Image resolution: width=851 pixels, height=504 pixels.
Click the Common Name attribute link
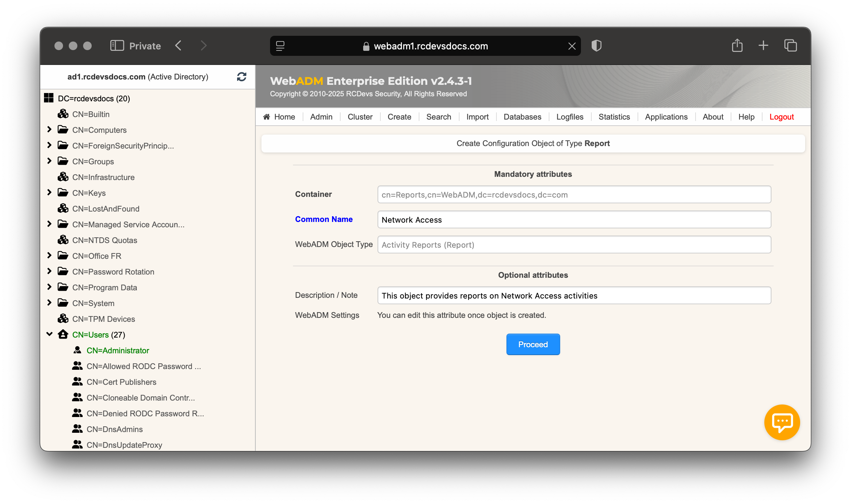pyautogui.click(x=324, y=219)
